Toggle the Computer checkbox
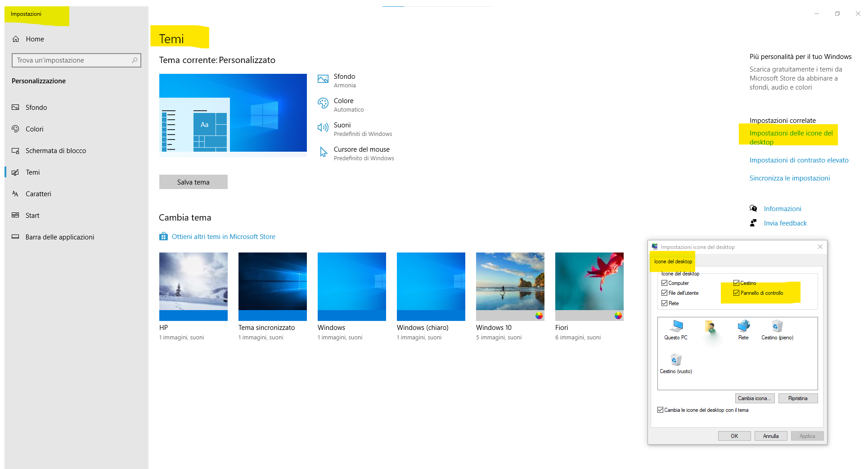 click(664, 283)
